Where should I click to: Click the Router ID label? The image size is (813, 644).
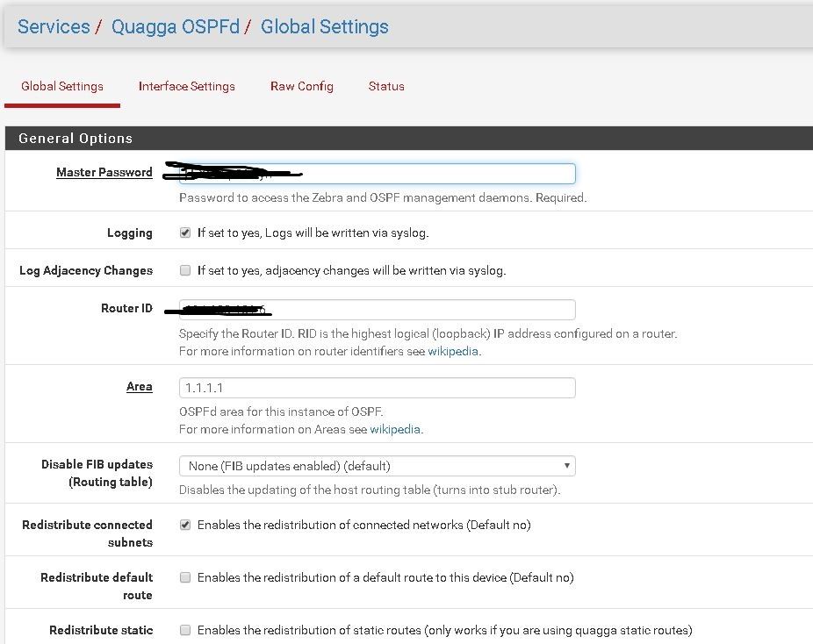coord(126,308)
